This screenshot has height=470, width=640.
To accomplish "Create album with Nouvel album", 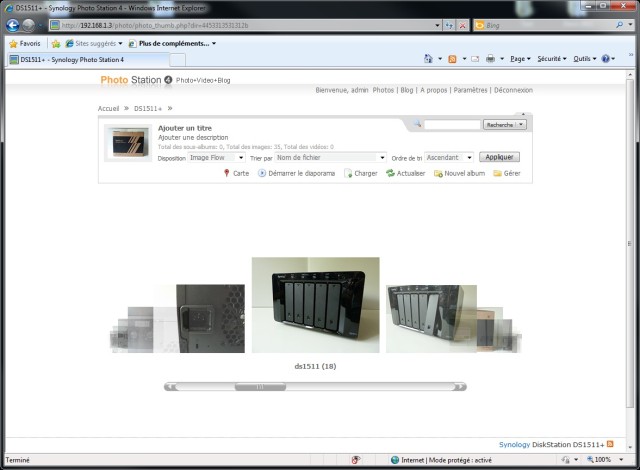I will coord(460,173).
